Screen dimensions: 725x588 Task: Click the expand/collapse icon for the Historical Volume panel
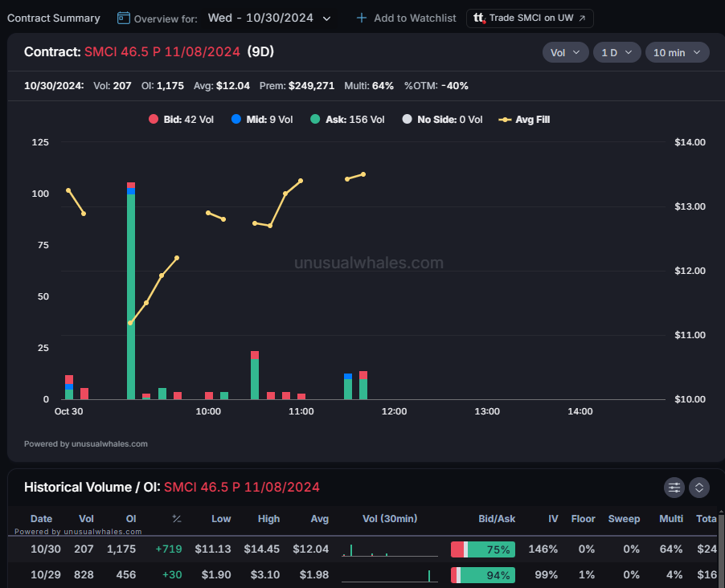(x=699, y=488)
